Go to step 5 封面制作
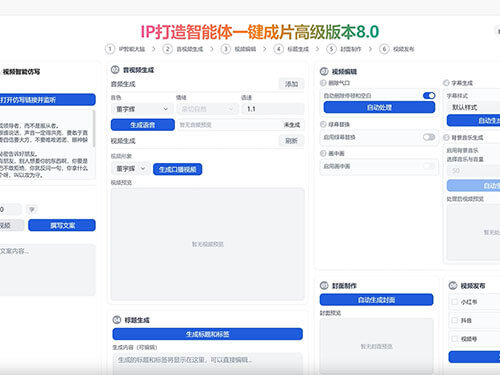500x375 pixels. (x=344, y=49)
